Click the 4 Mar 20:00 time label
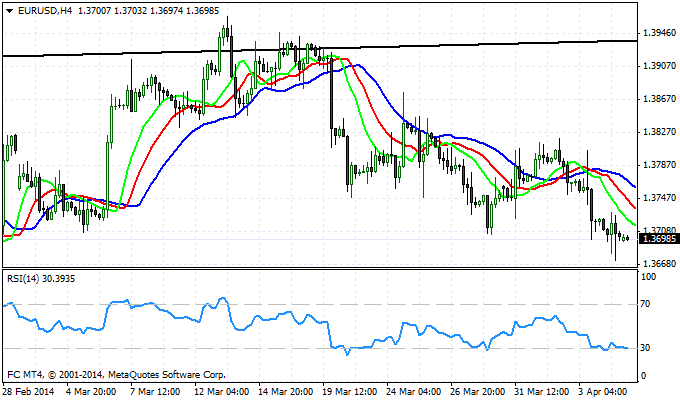680x400 pixels. [x=92, y=391]
